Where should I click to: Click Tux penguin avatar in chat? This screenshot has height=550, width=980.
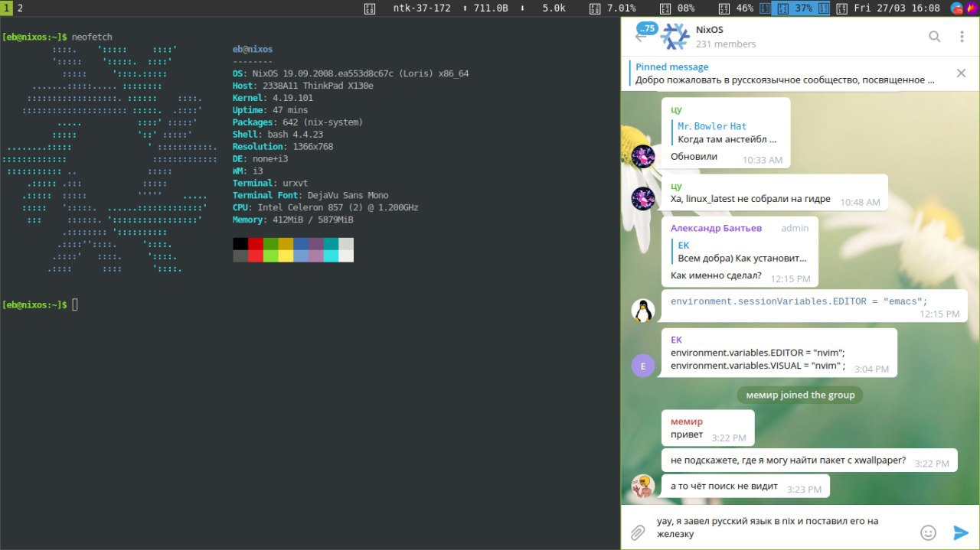pos(643,311)
